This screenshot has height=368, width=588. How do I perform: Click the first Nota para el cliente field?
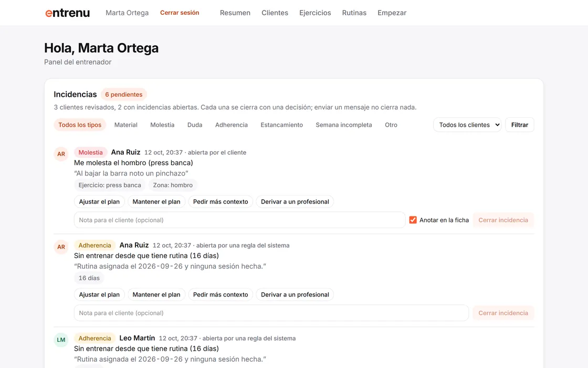pyautogui.click(x=239, y=220)
